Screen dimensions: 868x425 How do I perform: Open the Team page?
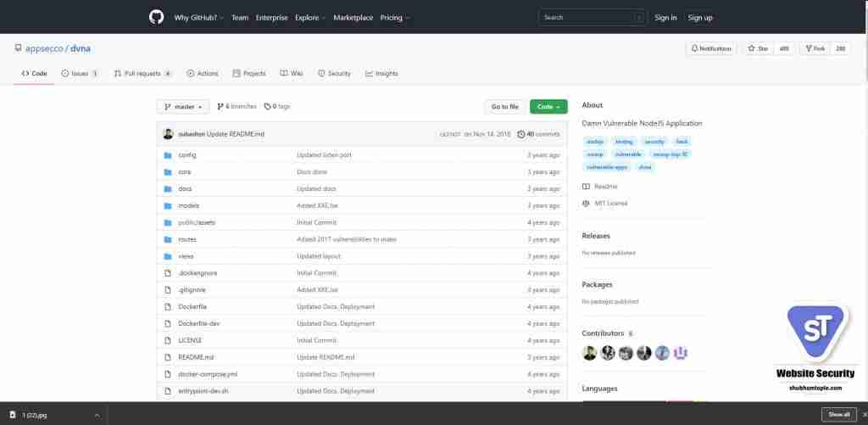click(240, 18)
